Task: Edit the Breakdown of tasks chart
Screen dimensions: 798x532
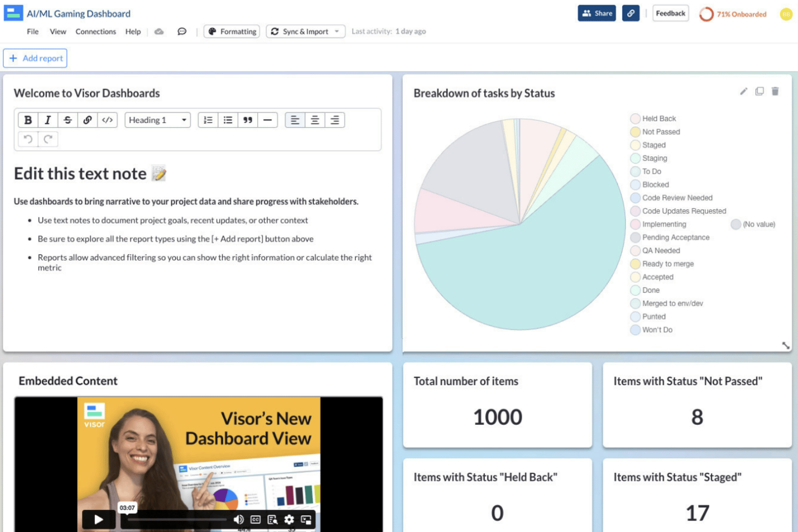Action: tap(744, 91)
